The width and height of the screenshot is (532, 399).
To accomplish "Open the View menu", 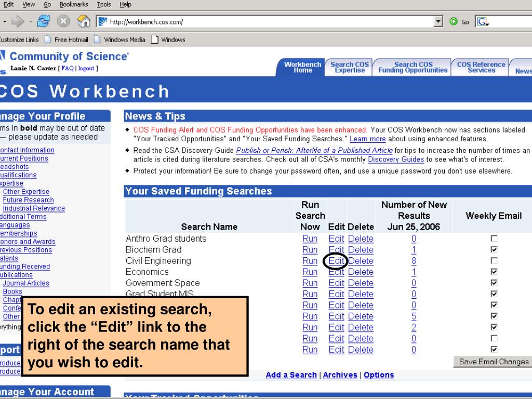I will point(29,4).
